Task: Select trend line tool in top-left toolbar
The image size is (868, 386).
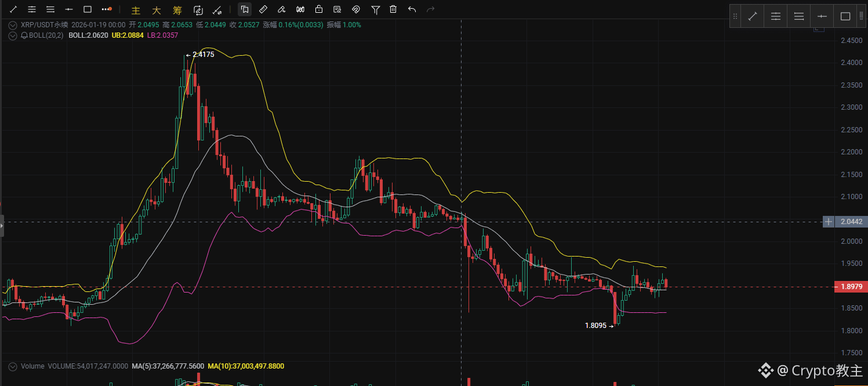Action: (13, 9)
